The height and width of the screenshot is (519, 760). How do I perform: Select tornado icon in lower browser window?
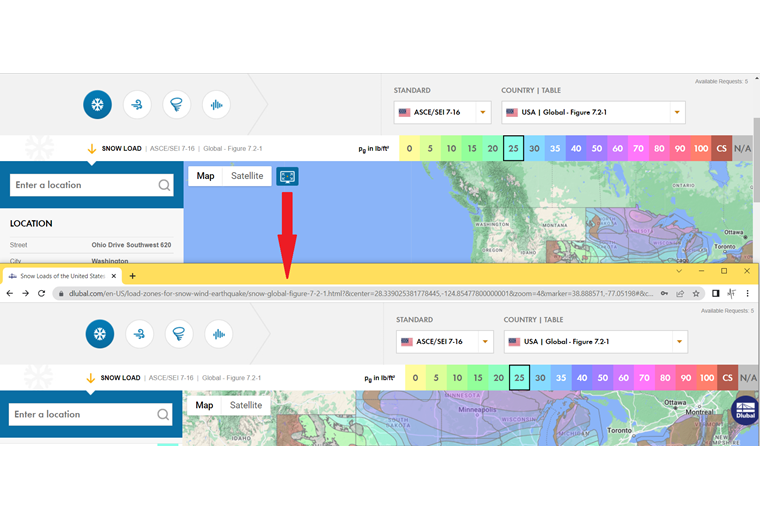point(179,334)
